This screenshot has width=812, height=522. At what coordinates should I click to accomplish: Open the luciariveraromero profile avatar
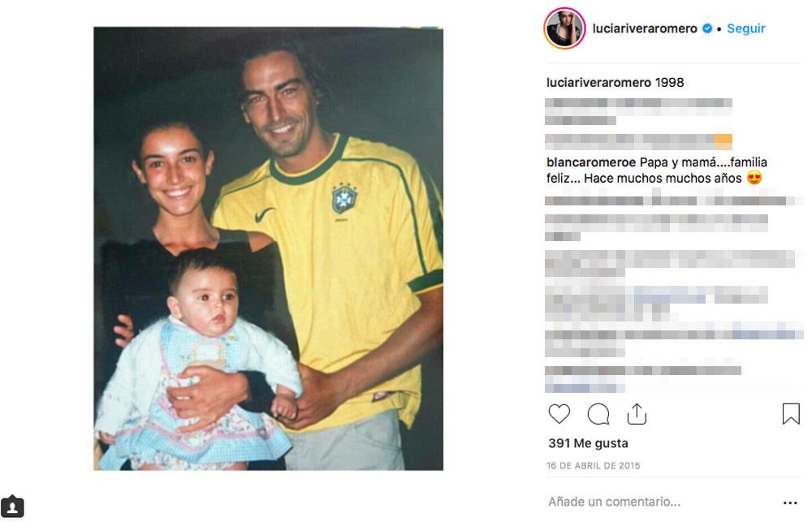564,28
